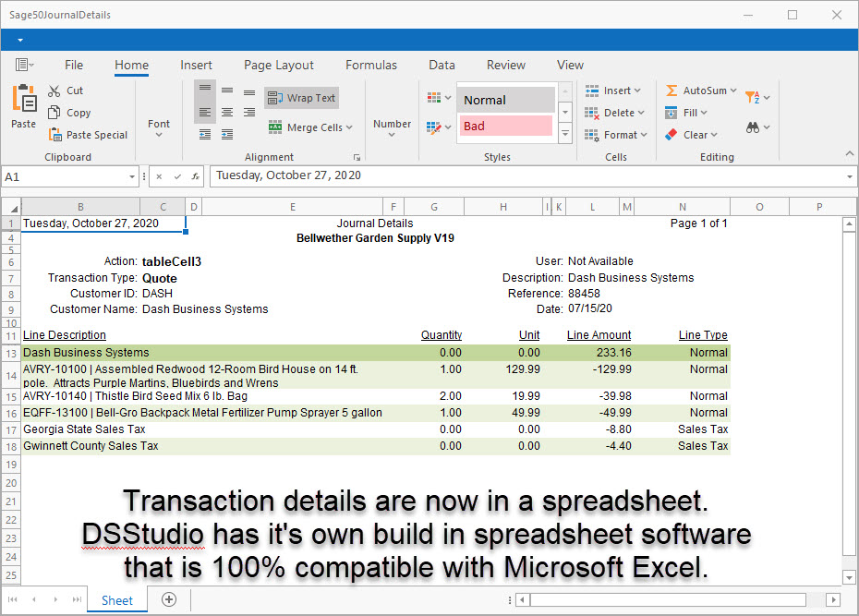Click the Paste clipboard icon
Screen dimensions: 859x616
(24, 99)
